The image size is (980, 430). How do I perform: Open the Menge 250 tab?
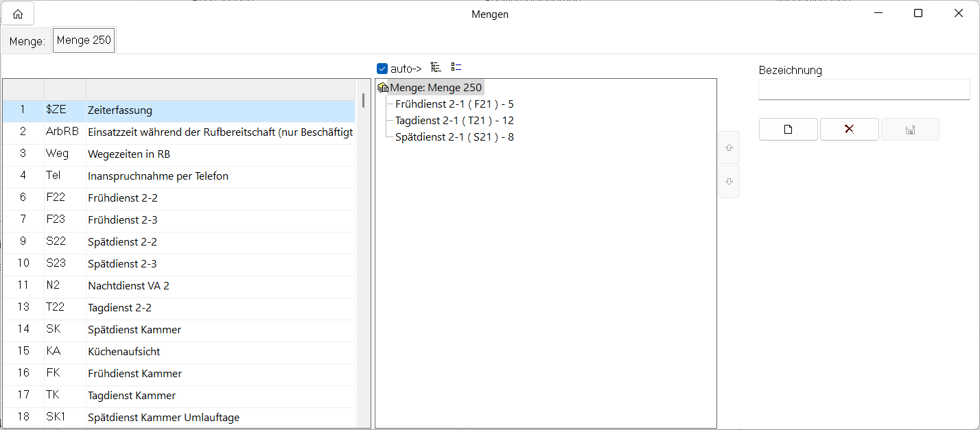coord(84,40)
